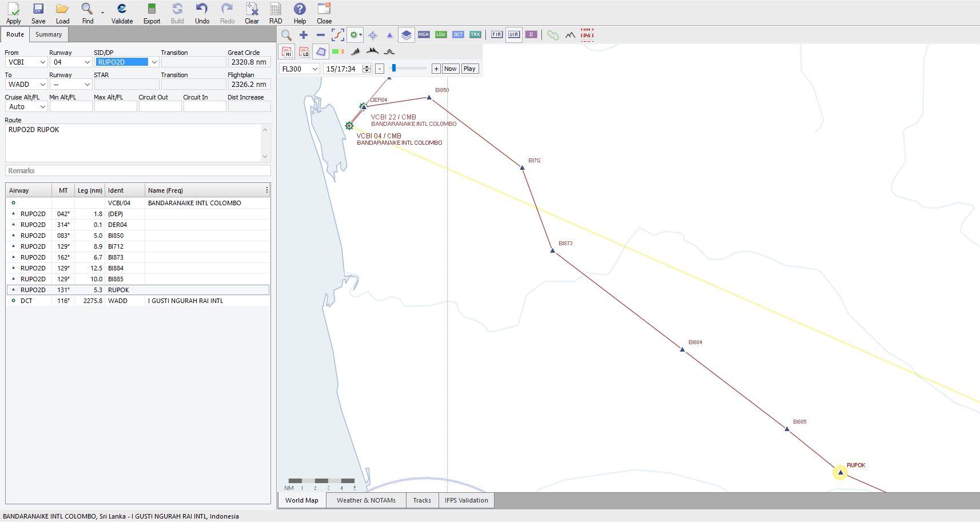Image resolution: width=980 pixels, height=522 pixels.
Task: Select the Route tab
Action: [15, 34]
